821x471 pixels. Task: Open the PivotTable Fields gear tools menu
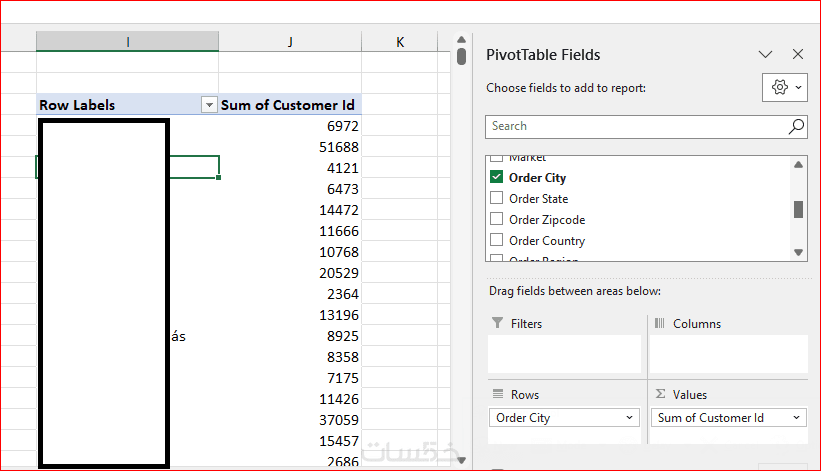coord(785,88)
